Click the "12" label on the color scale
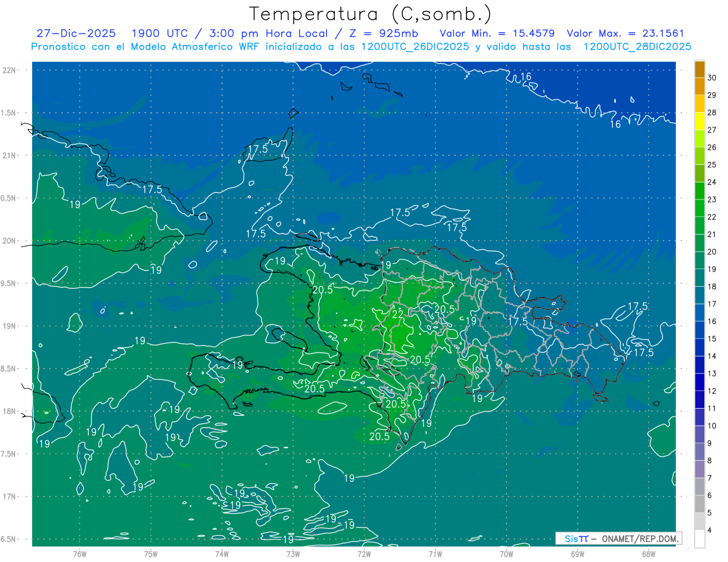The width and height of the screenshot is (728, 562). [x=712, y=391]
